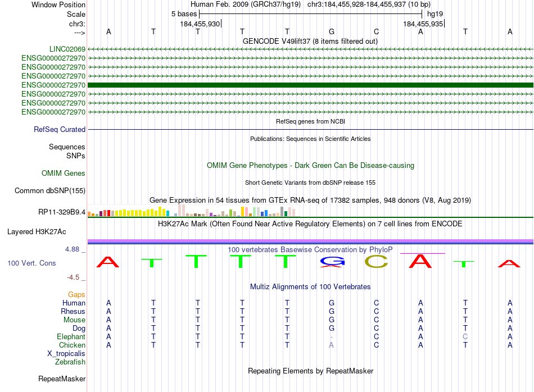Click 'Multiz Alignments of 100 Vertebrates' title
534x392 pixels.
click(x=310, y=287)
